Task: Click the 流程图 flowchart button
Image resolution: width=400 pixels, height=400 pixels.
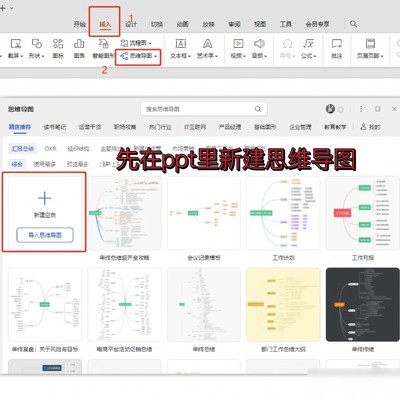Action: pos(136,43)
